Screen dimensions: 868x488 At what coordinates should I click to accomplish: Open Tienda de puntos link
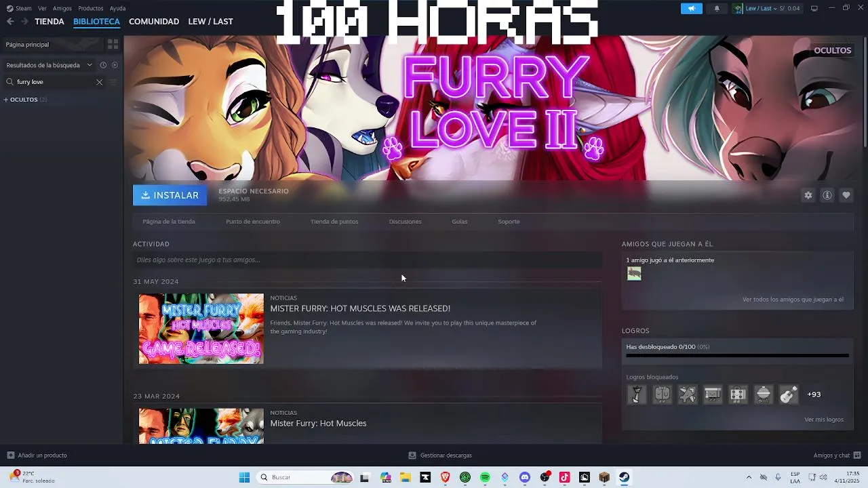[334, 222]
